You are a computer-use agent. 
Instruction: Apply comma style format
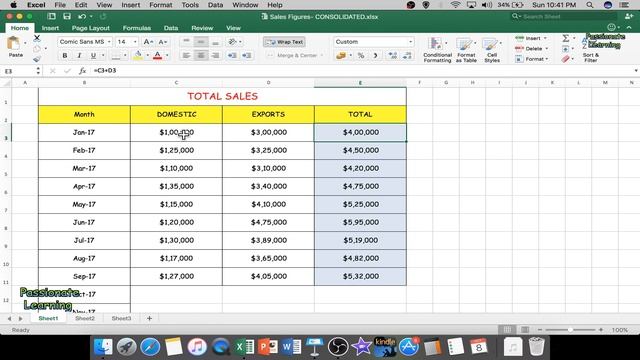pos(376,56)
